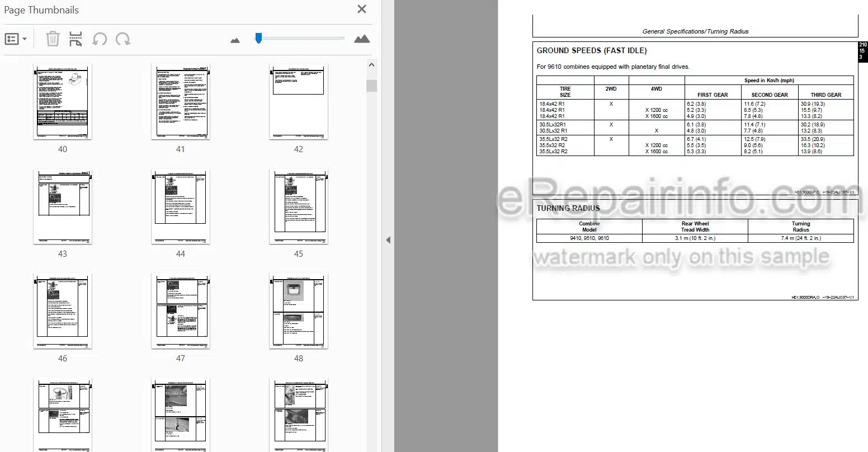Click the '3.1 m (10 ft. 2 in.)' cell
Viewport: 868px width, 452px height.
point(695,238)
